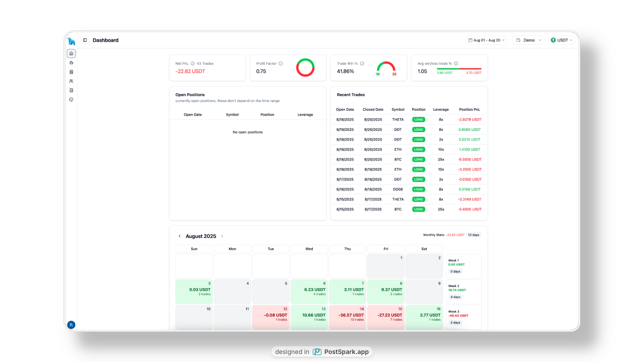Toggle the sidebar panel button near Dashboard
This screenshot has width=644, height=362.
tap(85, 40)
